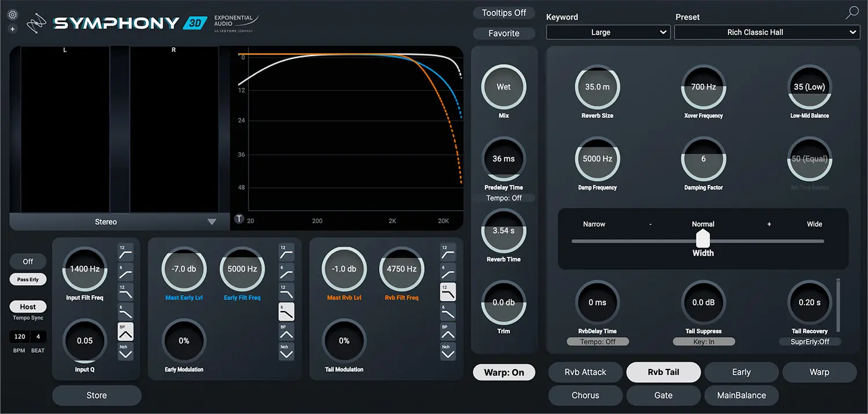Click the T icon on the frequency graph
868x414 pixels.
pos(239,219)
